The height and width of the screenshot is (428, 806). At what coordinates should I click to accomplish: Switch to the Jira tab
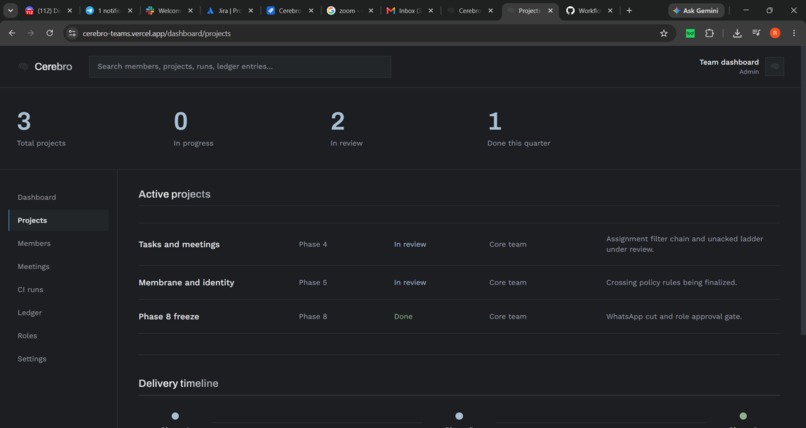click(229, 10)
